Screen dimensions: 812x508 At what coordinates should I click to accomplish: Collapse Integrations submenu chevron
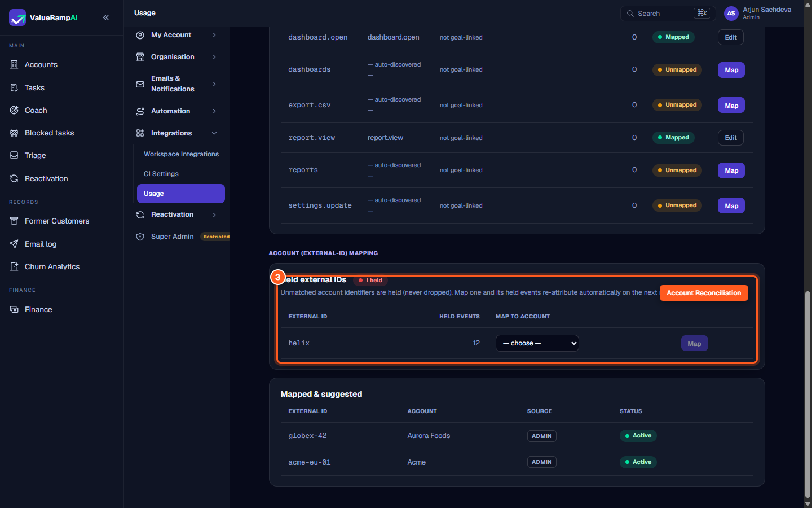214,133
